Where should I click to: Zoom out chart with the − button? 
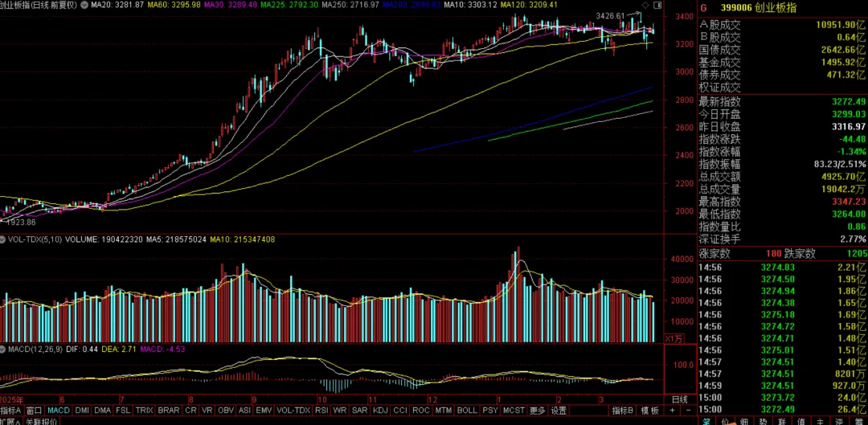(688, 410)
